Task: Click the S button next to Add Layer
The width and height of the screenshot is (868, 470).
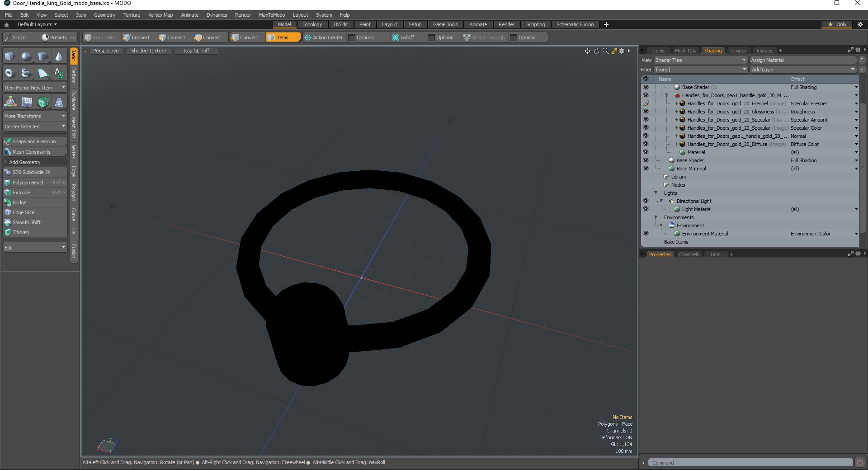Action: coord(862,70)
